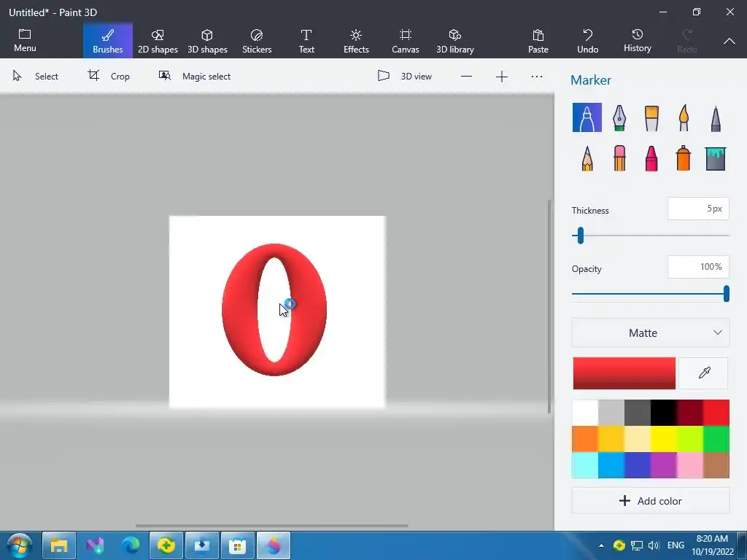Open the Text tab
Screen dimensions: 747x560
pyautogui.click(x=306, y=41)
